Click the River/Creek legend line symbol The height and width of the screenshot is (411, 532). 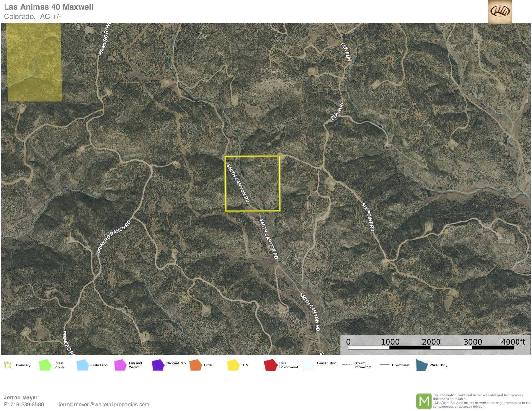pyautogui.click(x=385, y=364)
